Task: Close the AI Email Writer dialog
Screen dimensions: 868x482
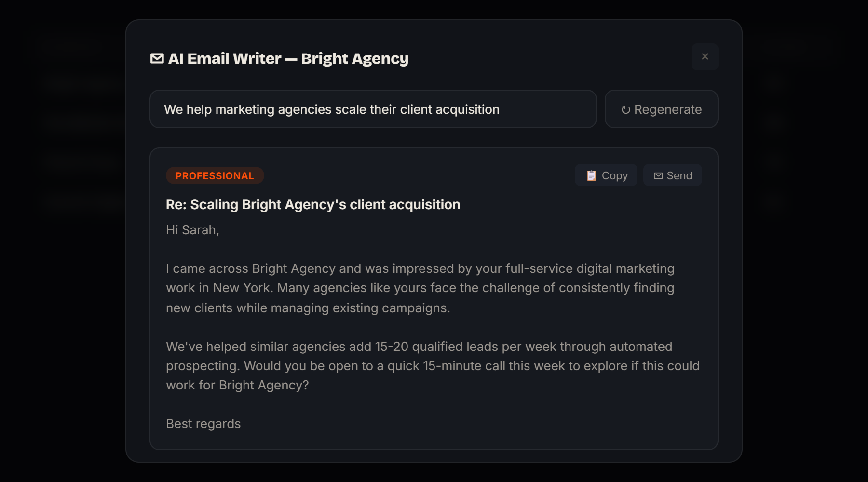Action: click(705, 57)
